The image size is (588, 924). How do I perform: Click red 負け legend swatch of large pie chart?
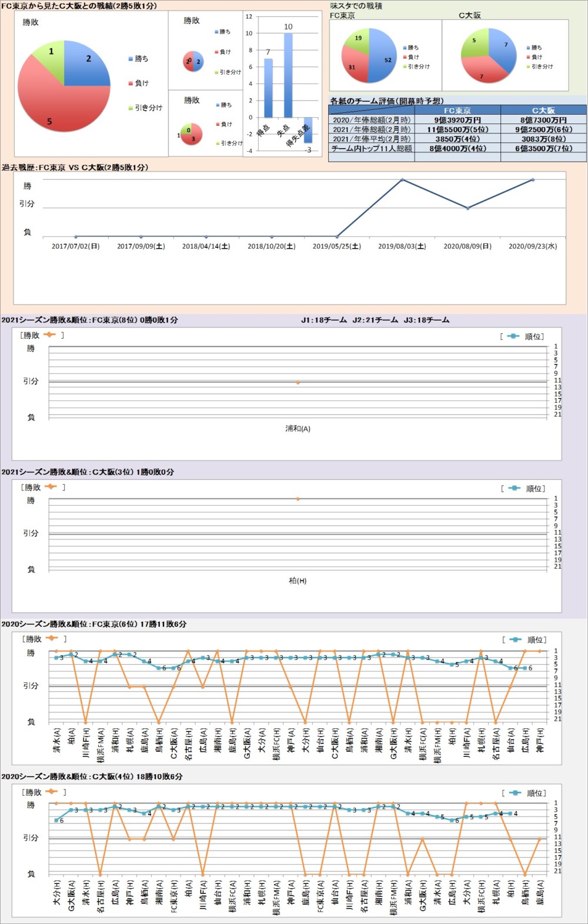131,84
